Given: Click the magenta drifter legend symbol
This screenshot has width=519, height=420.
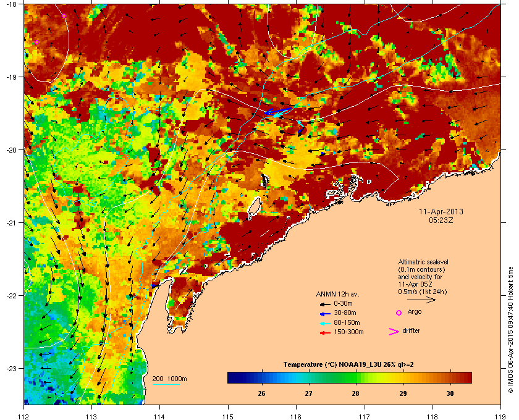Looking at the screenshot, I should [394, 332].
